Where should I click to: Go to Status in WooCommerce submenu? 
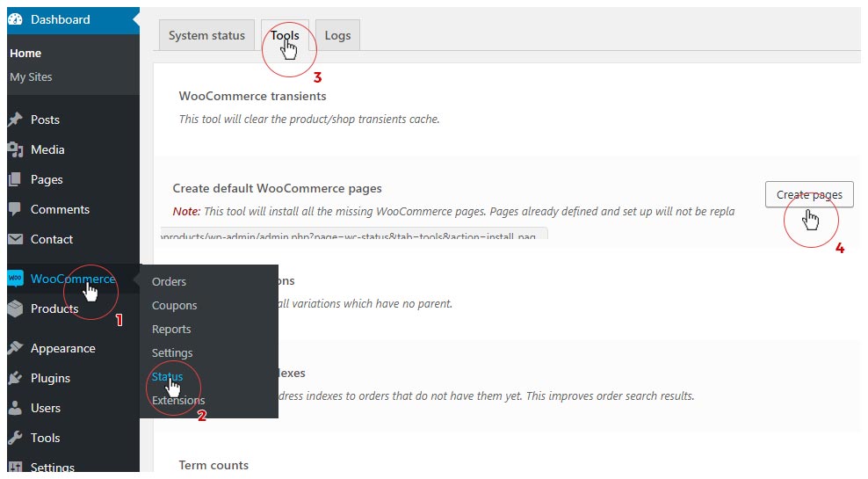167,376
